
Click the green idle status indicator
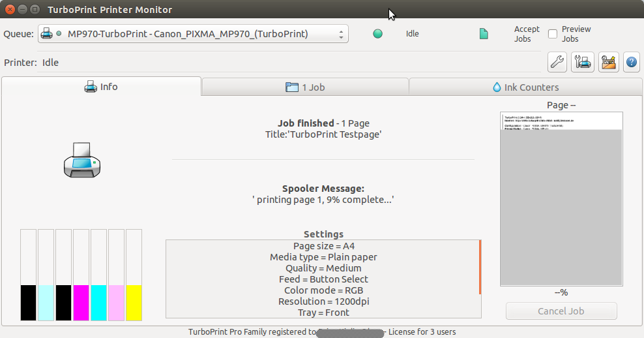377,34
